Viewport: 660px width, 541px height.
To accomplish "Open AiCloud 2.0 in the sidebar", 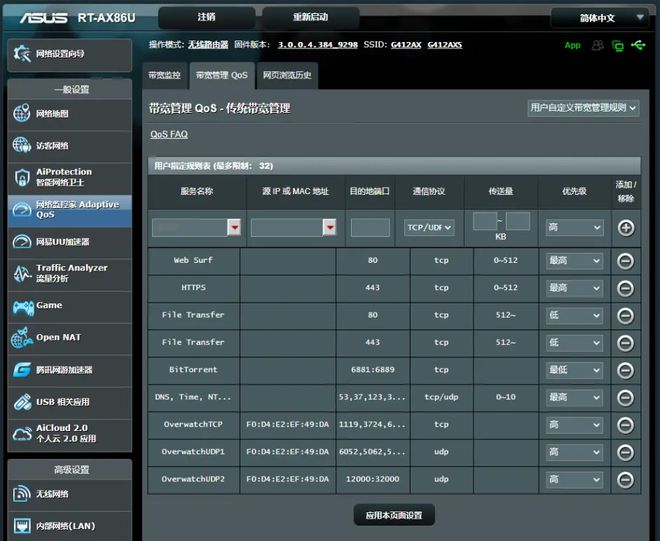I will point(68,433).
